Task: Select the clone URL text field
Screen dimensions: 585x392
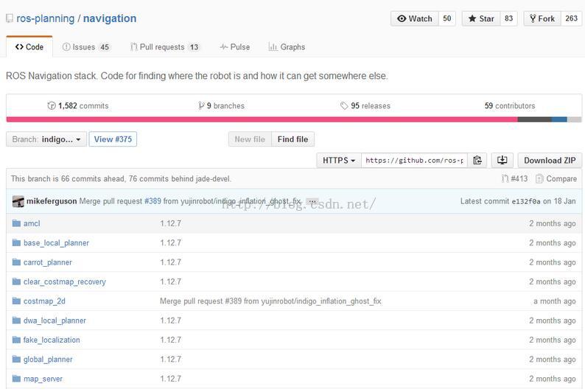Action: [414, 161]
